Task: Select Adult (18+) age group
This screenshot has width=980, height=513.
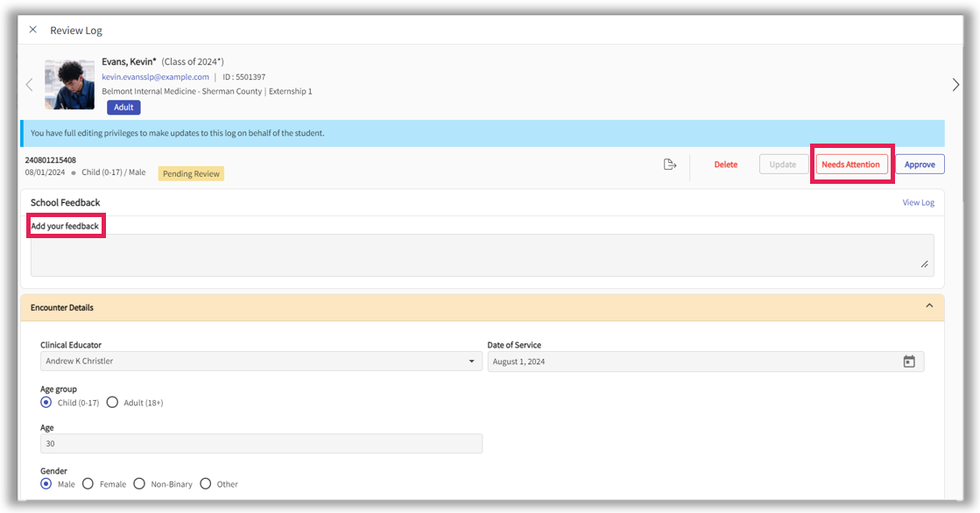Action: [x=112, y=403]
